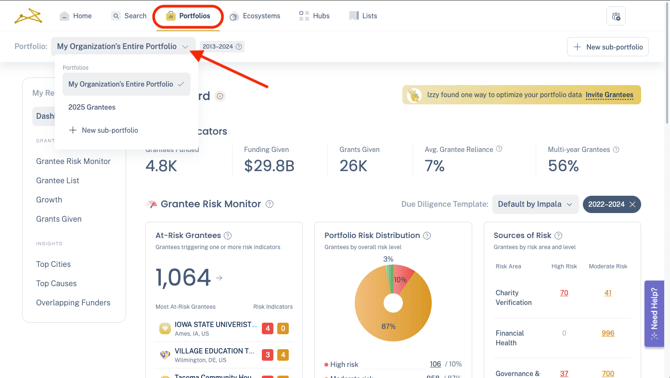670x378 pixels.
Task: Collapse the Portfolio selector dropdown
Action: pyautogui.click(x=123, y=46)
